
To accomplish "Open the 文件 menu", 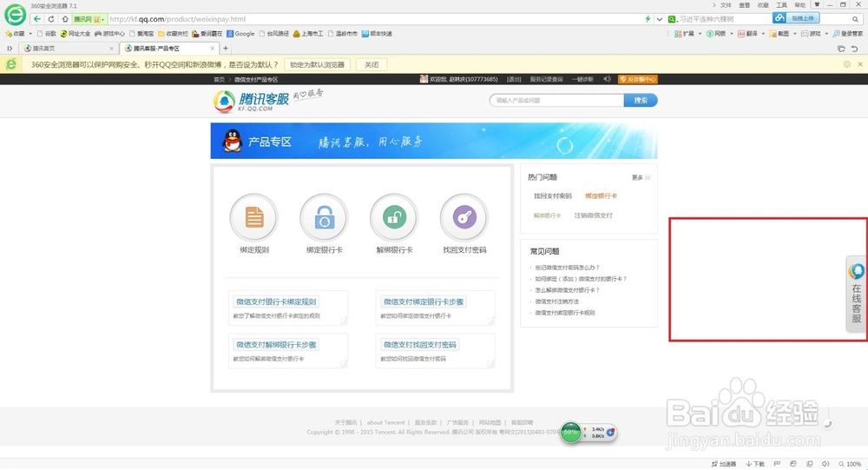I will point(726,5).
